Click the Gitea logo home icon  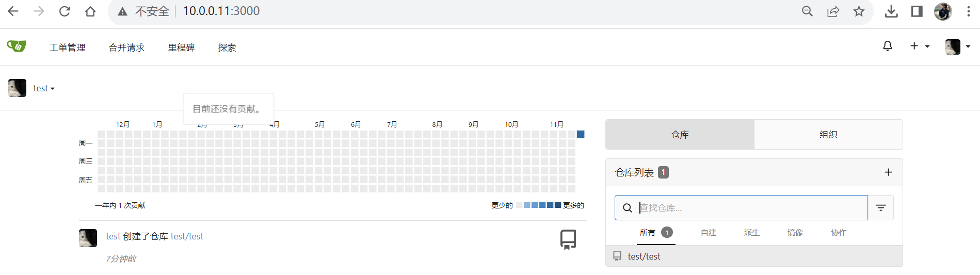[17, 46]
